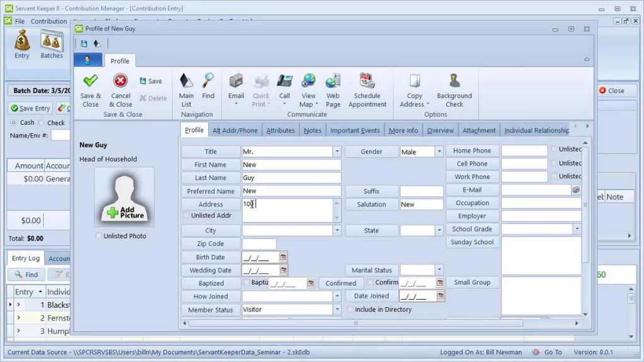Switch to the Attributes tab
The image size is (644, 362).
[x=280, y=131]
